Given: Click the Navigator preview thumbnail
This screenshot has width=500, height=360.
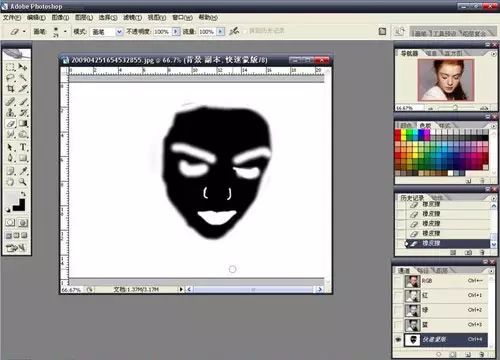Looking at the screenshot, I should (x=446, y=80).
